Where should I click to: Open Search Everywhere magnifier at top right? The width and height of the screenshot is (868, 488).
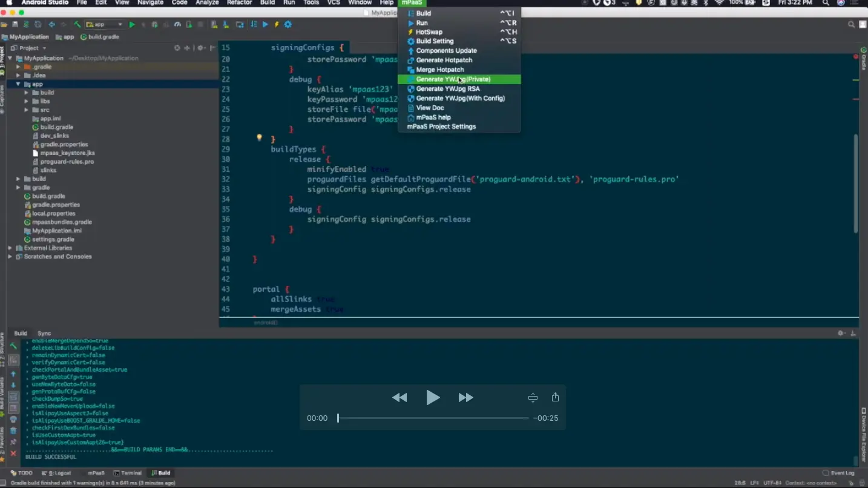[851, 24]
